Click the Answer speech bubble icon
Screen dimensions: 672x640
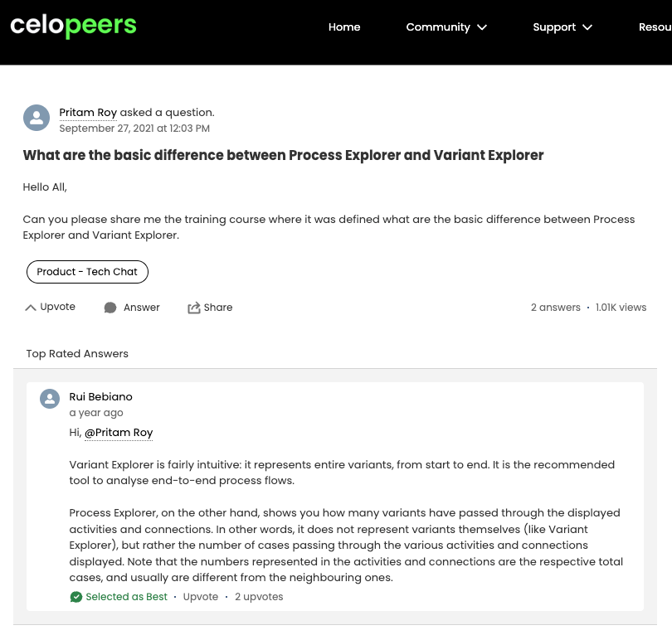tap(110, 307)
